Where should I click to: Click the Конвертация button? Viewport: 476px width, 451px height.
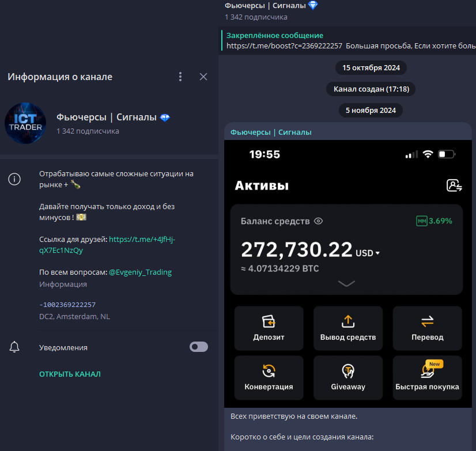pyautogui.click(x=269, y=378)
